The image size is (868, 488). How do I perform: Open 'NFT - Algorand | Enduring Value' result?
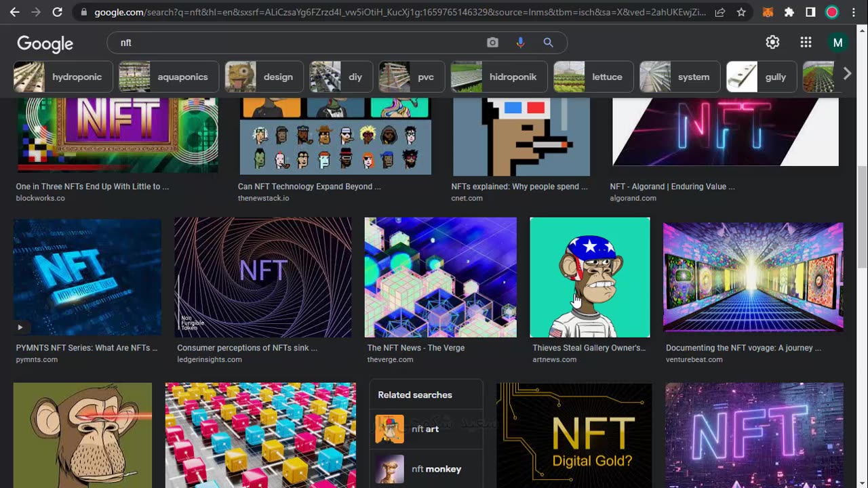(672, 186)
